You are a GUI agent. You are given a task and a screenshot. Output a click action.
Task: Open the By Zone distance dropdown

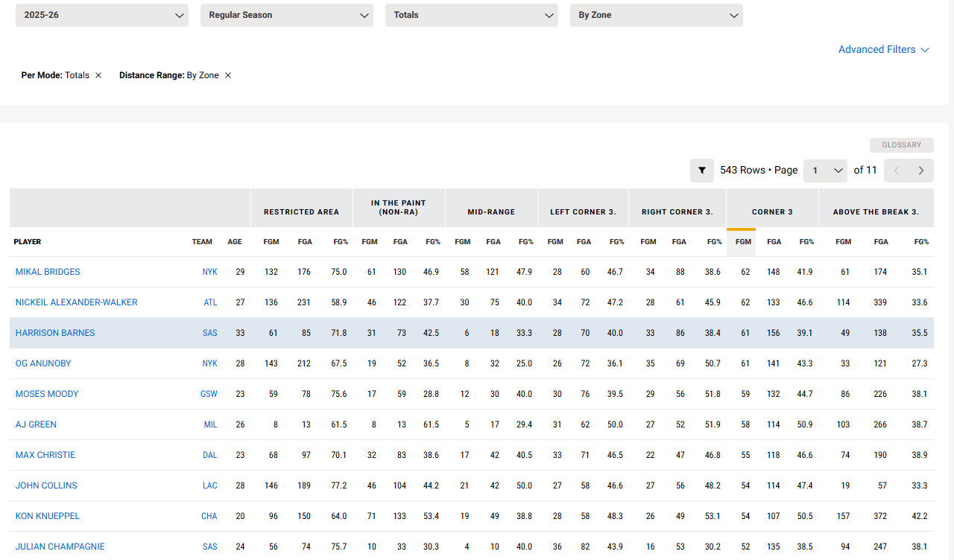pos(657,15)
